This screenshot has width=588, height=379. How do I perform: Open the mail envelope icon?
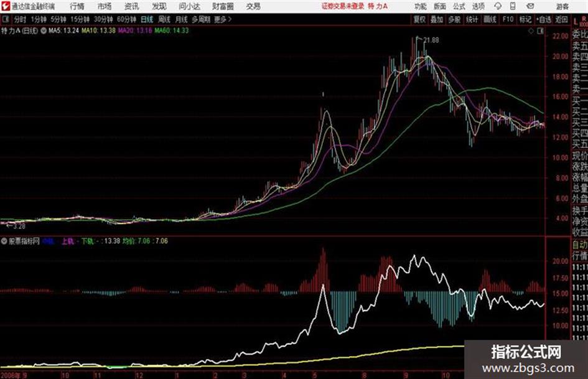click(530, 6)
